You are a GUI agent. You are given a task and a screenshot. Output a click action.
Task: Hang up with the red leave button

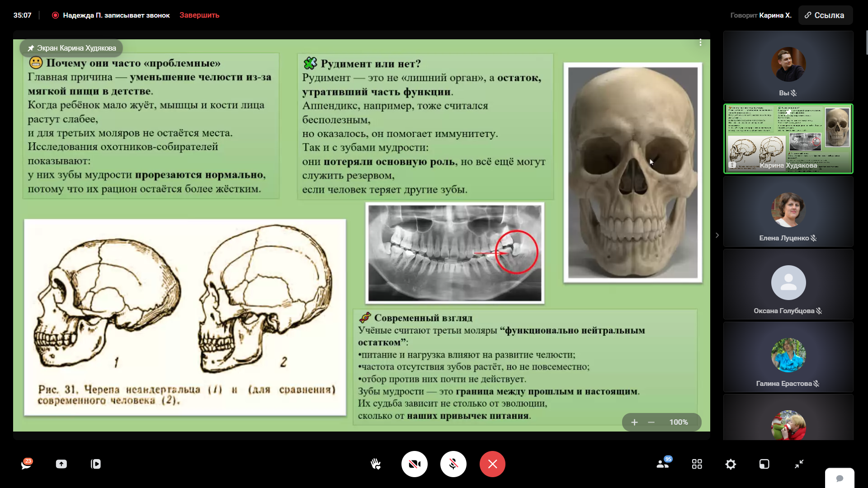point(492,464)
